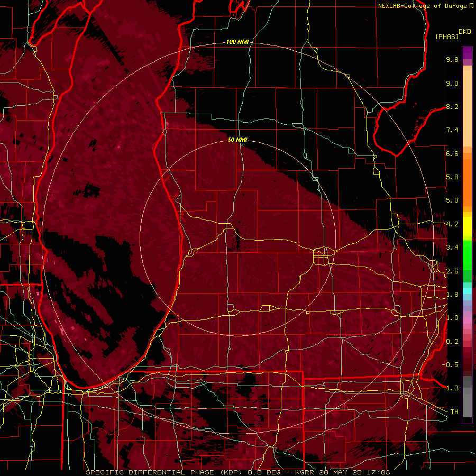Click the 8.2 value on the color scale
Screen dimensions: 476x476
point(452,106)
